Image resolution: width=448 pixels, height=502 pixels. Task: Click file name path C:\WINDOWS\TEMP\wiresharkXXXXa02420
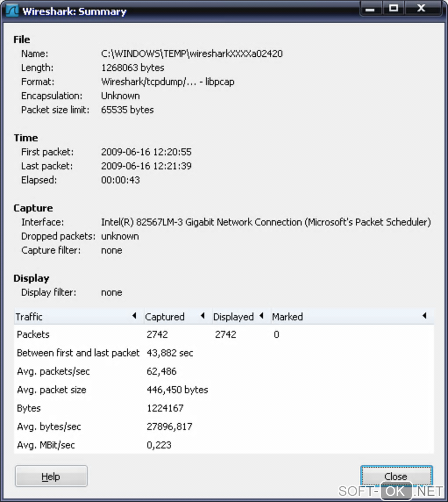coord(192,54)
